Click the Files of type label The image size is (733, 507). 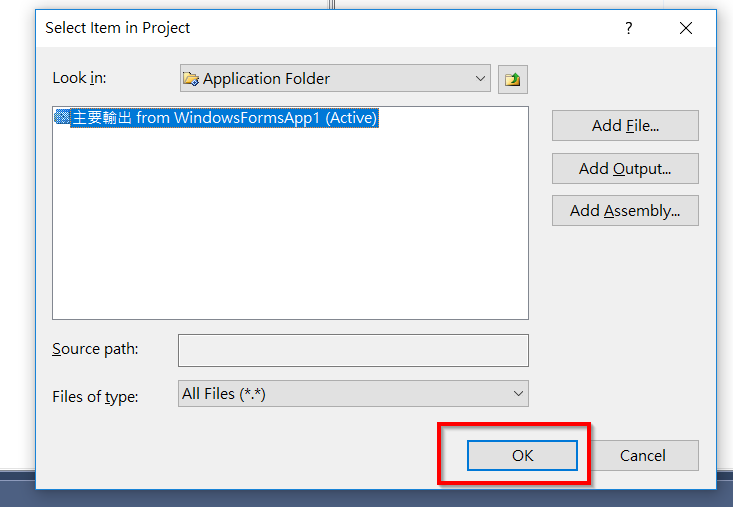click(95, 397)
